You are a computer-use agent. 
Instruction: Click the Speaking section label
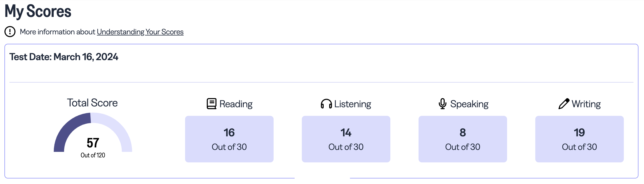tap(469, 104)
